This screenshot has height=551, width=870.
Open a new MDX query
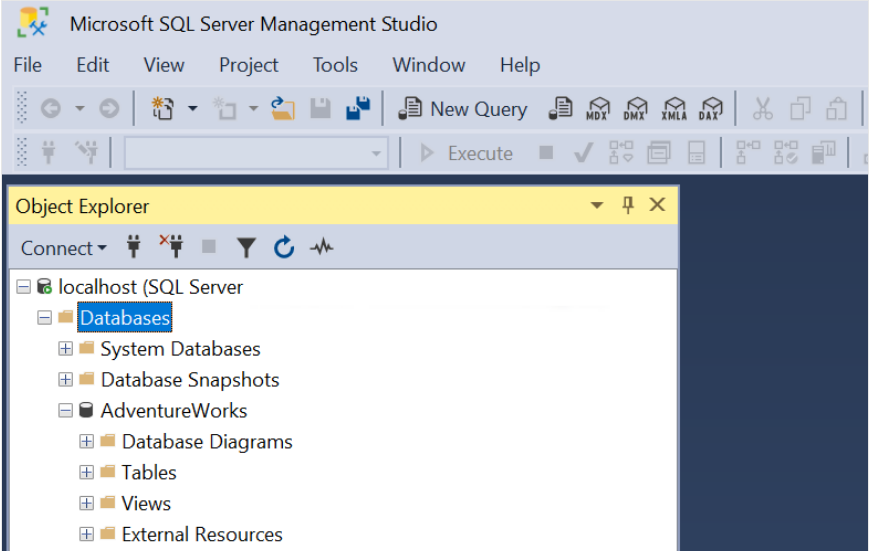(598, 108)
